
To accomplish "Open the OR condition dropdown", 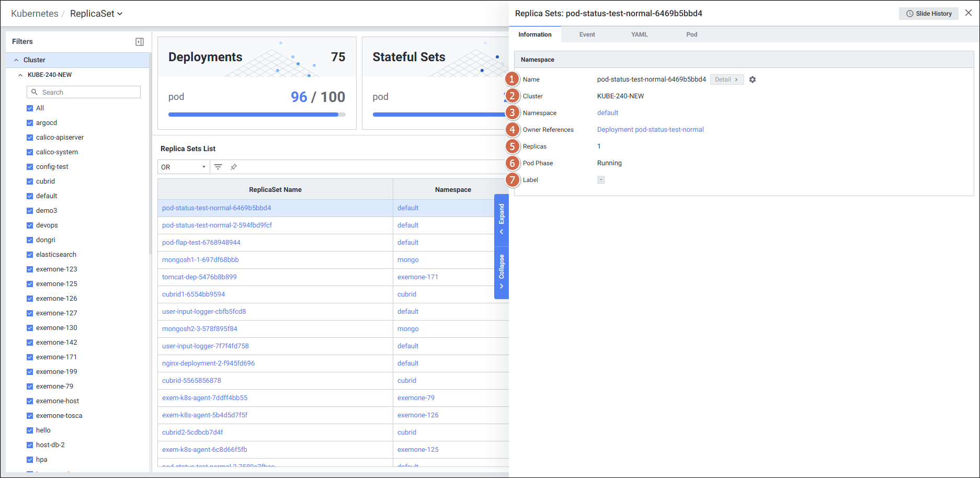I will (x=184, y=167).
